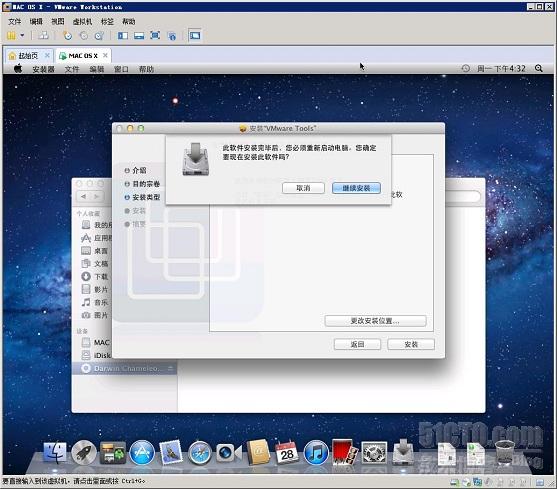Open Launchpad from the Dock

[84, 452]
